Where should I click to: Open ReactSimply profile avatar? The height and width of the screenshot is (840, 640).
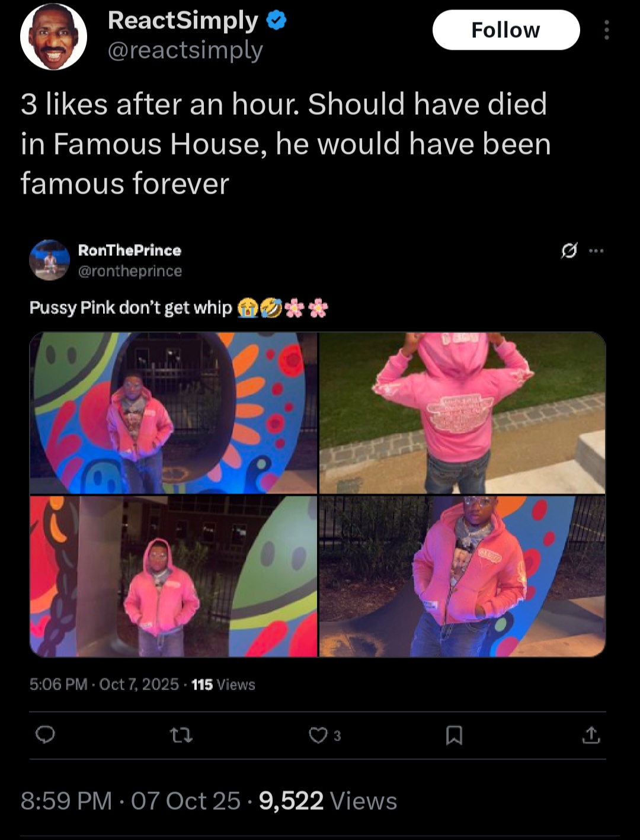point(53,37)
